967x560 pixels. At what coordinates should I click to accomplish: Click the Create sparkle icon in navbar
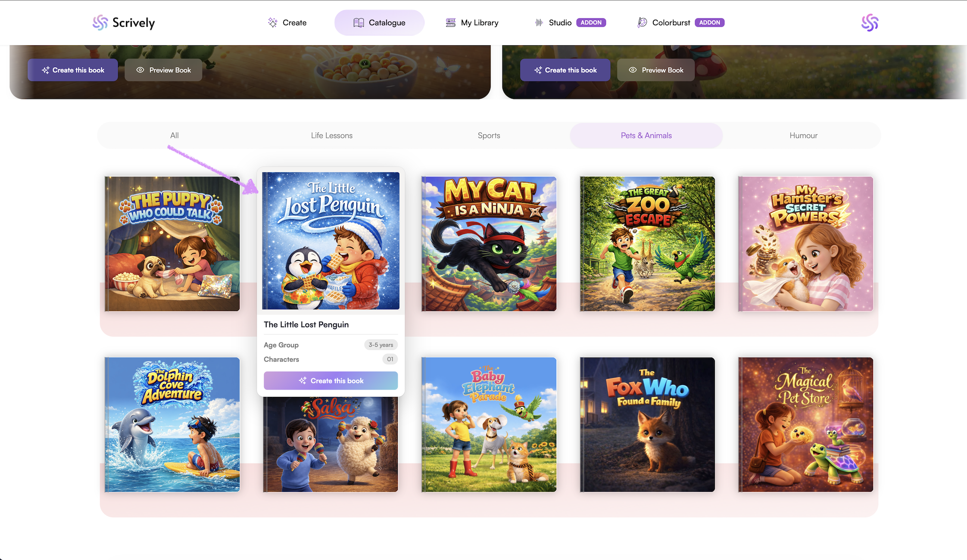pos(272,22)
